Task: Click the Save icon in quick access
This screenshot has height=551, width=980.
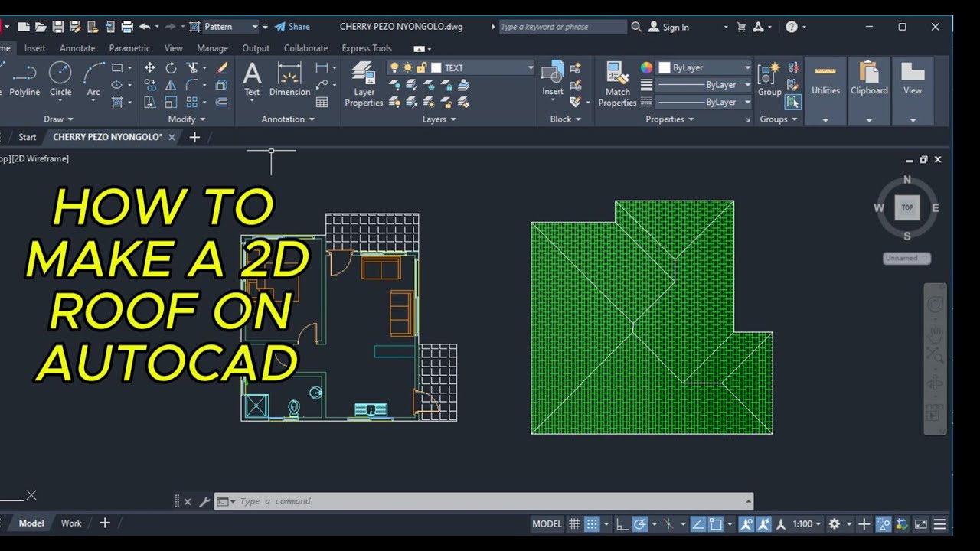Action: [57, 27]
